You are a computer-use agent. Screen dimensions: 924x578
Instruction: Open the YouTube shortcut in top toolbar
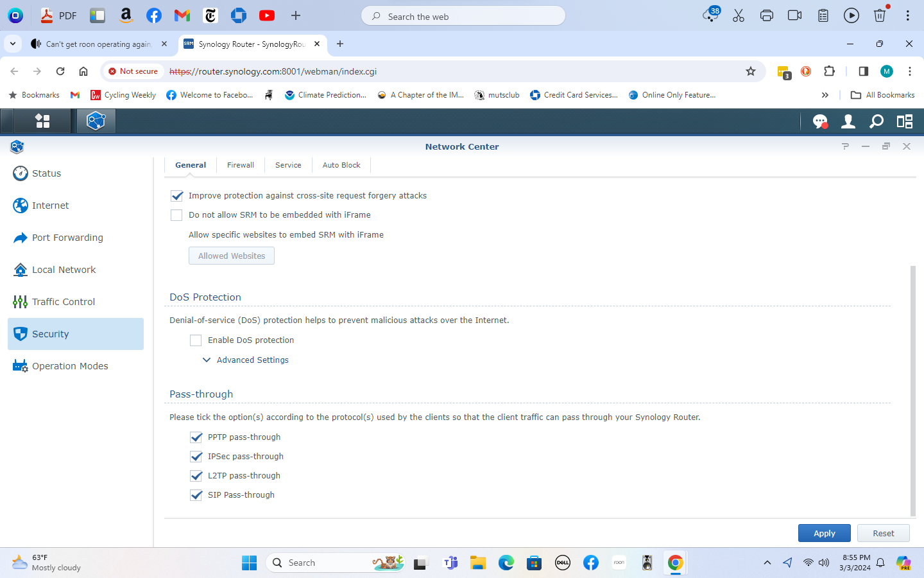click(267, 15)
